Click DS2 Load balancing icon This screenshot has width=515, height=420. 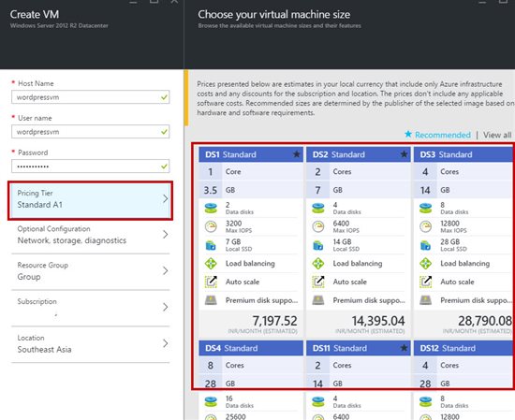318,264
